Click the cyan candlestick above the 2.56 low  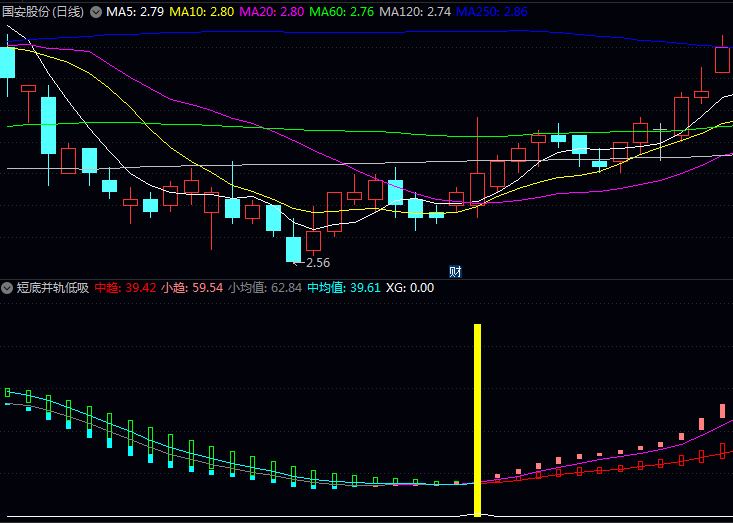(293, 248)
